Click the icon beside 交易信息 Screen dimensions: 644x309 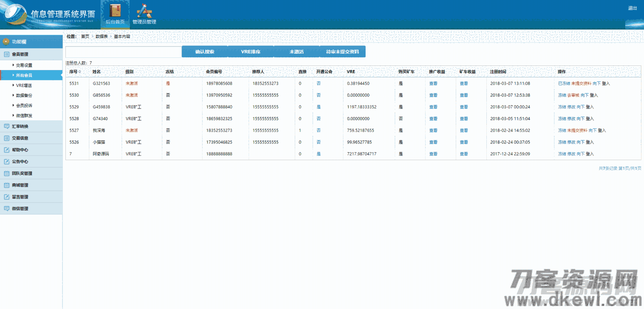[x=7, y=138]
